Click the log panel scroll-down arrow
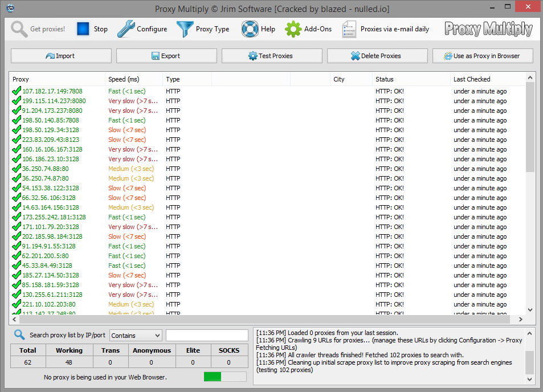The width and height of the screenshot is (543, 392). pyautogui.click(x=529, y=379)
